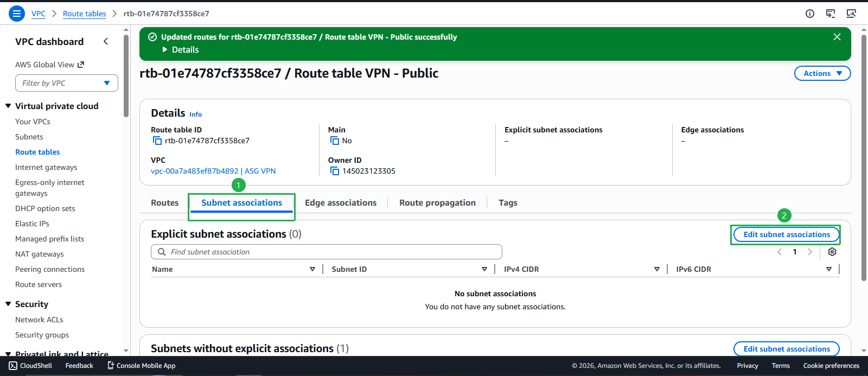Image resolution: width=868 pixels, height=376 pixels.
Task: Open the feedback chat icon in header
Action: [831, 14]
